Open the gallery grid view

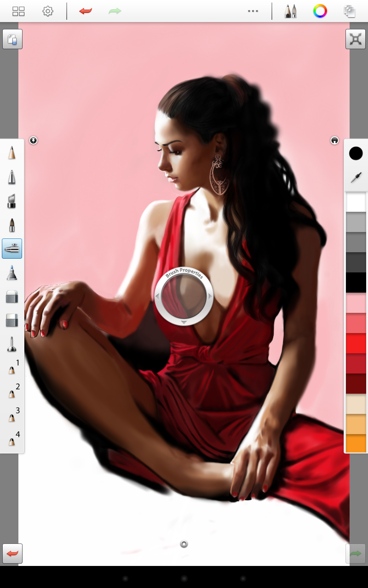[x=18, y=11]
